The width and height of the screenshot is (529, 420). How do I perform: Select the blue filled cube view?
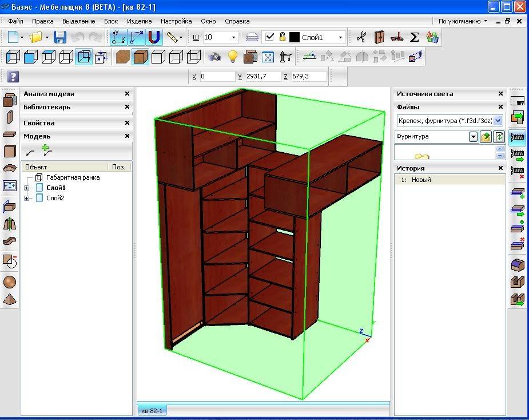tap(31, 57)
